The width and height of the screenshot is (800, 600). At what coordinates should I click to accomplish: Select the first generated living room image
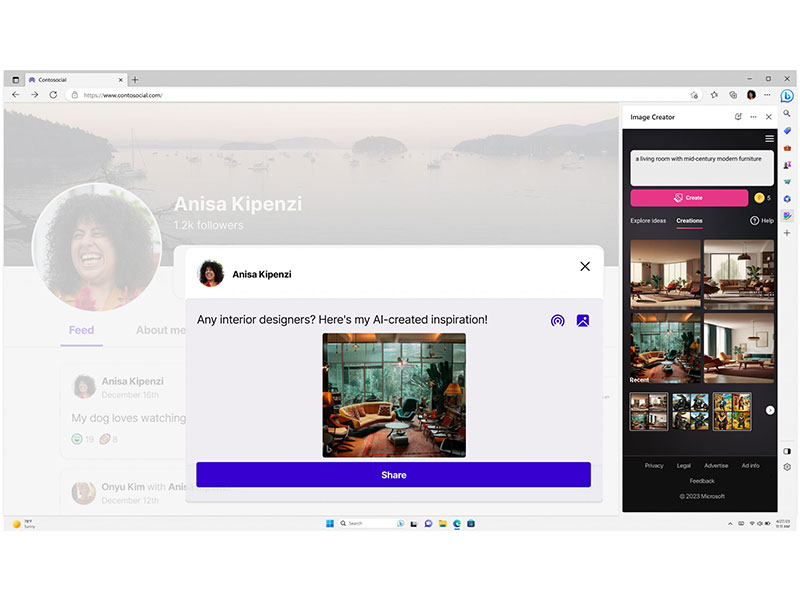(665, 274)
